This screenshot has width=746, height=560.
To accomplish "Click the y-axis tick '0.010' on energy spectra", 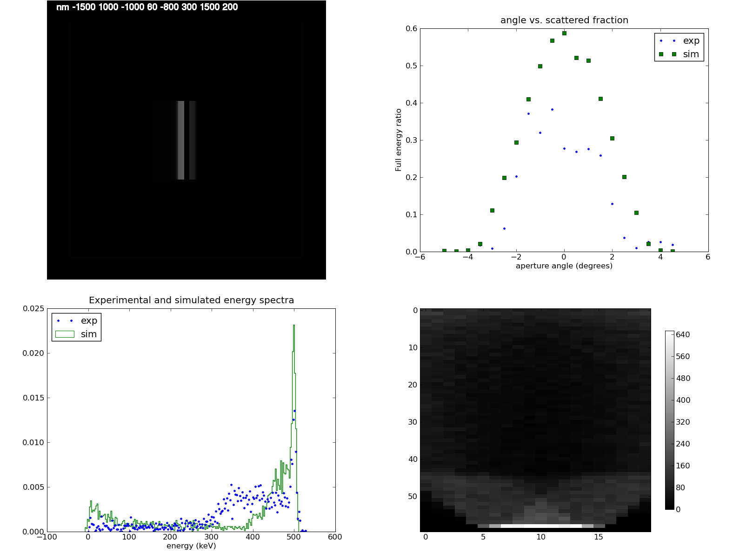I will click(x=34, y=442).
